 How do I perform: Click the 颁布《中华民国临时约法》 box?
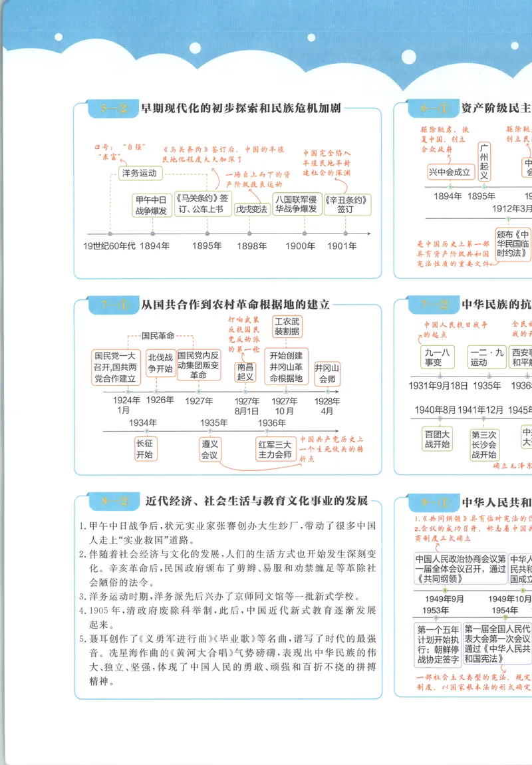513,244
